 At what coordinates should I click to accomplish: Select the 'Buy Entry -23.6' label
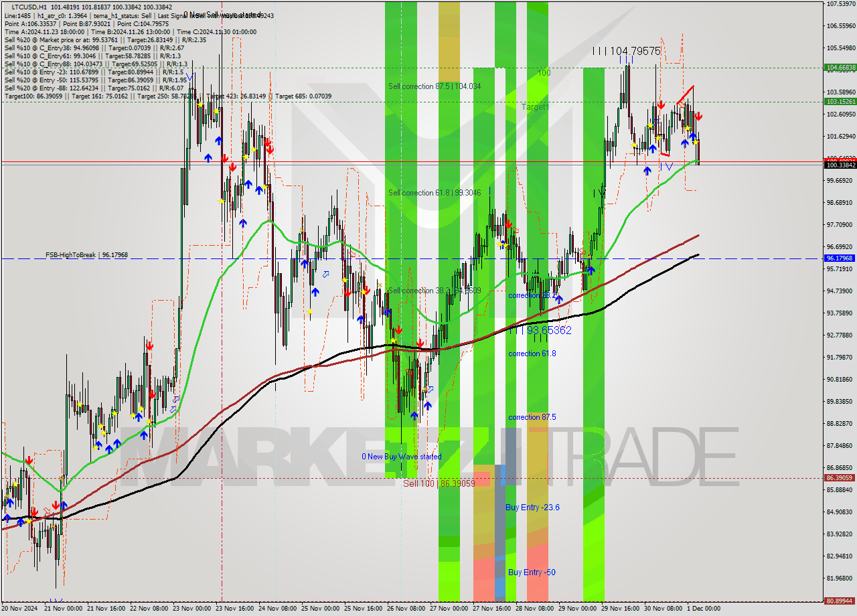tap(532, 508)
